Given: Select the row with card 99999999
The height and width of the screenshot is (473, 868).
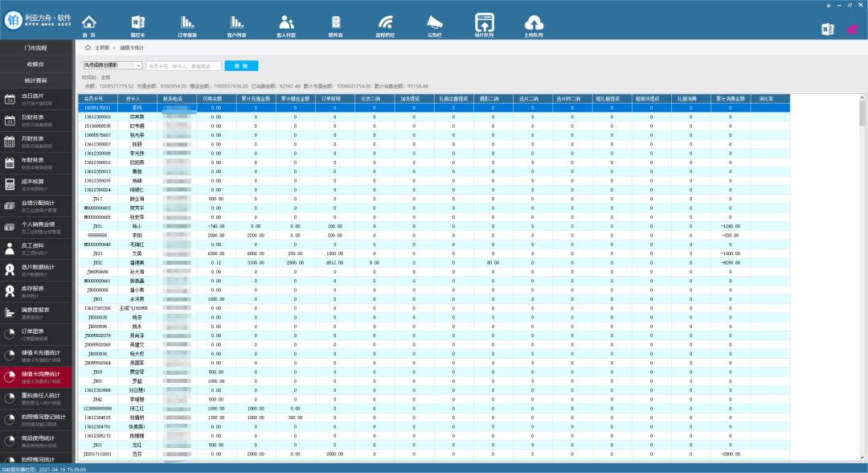Looking at the screenshot, I should 434,236.
